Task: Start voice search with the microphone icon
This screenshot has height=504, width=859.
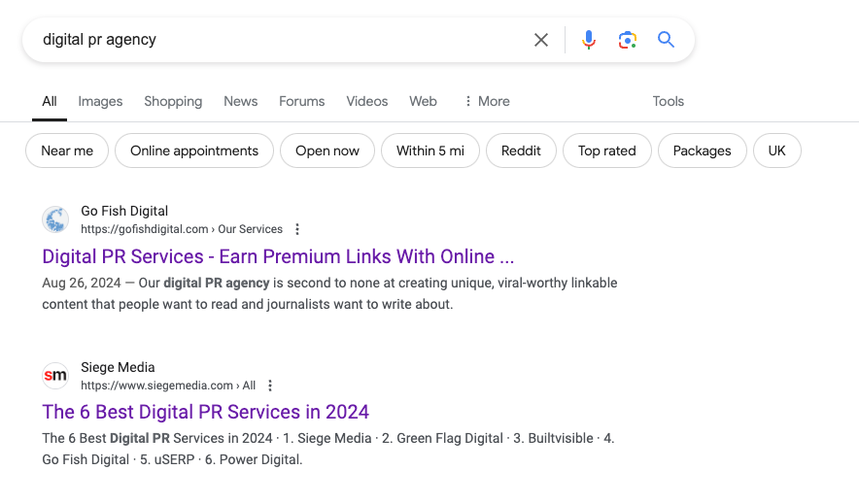Action: coord(588,40)
